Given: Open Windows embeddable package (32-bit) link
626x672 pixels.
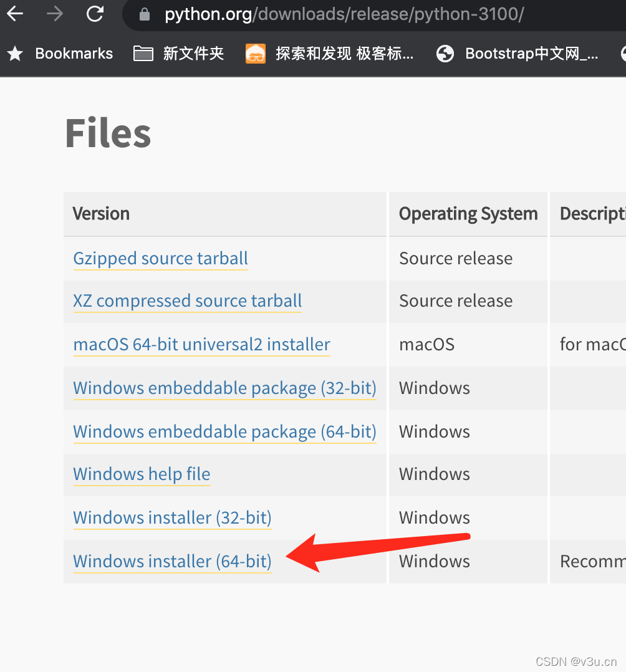Looking at the screenshot, I should pos(224,388).
